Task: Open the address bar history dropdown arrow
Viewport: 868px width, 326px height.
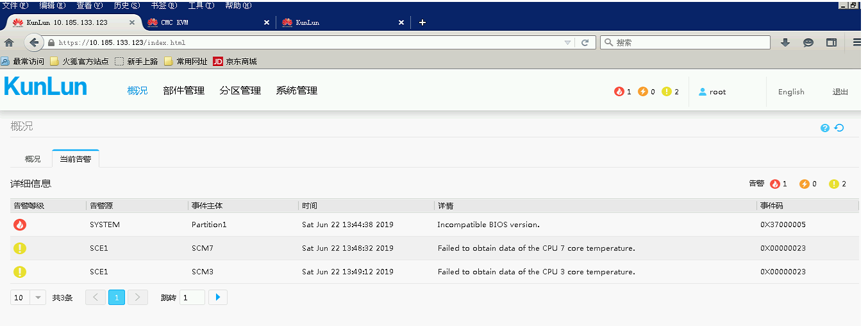Action: (x=568, y=43)
